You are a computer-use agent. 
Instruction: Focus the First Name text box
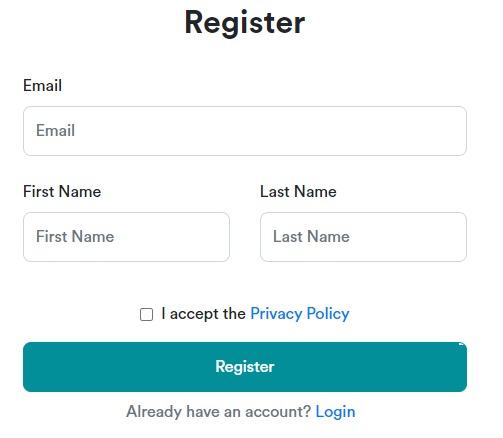click(126, 237)
